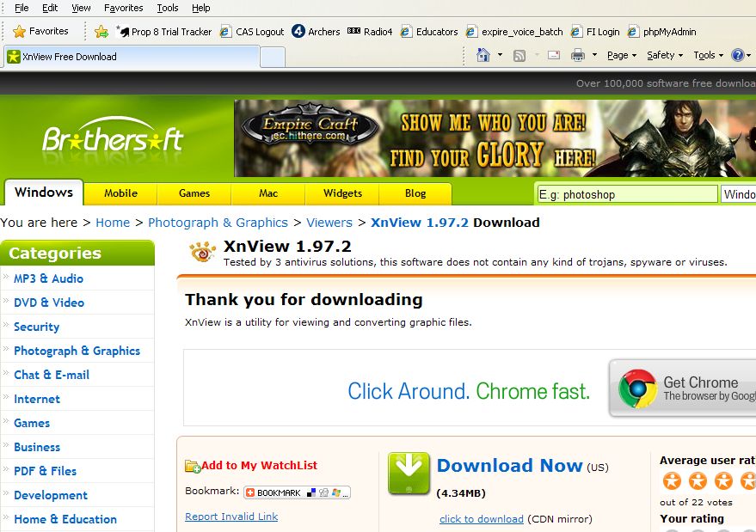756x532 pixels.
Task: Open expire_voice_batch bookmark
Action: (x=514, y=32)
